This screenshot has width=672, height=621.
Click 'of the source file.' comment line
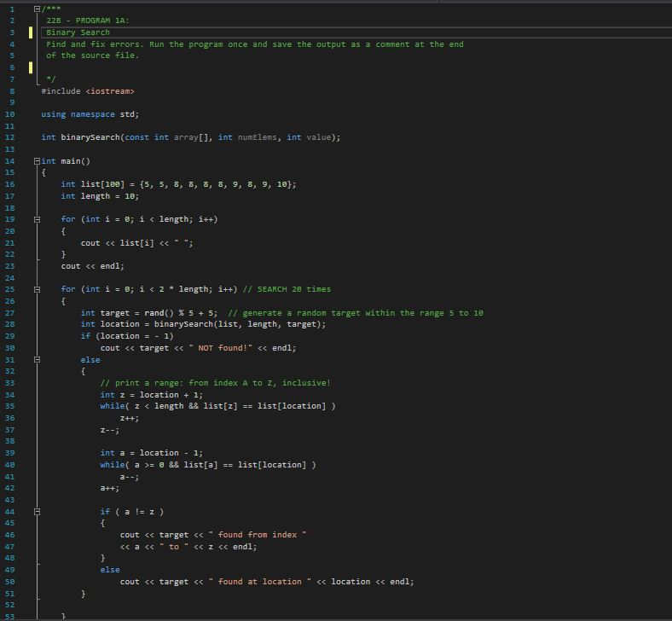click(x=93, y=55)
